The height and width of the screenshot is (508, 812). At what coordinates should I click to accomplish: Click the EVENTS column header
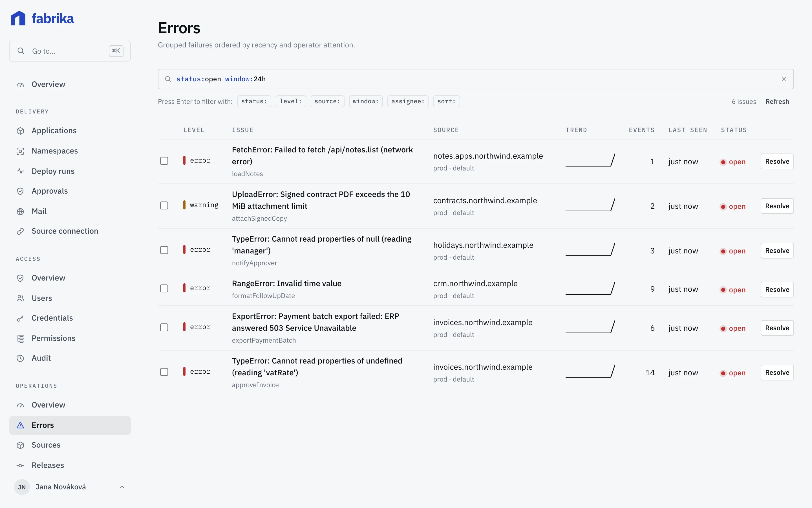click(641, 130)
